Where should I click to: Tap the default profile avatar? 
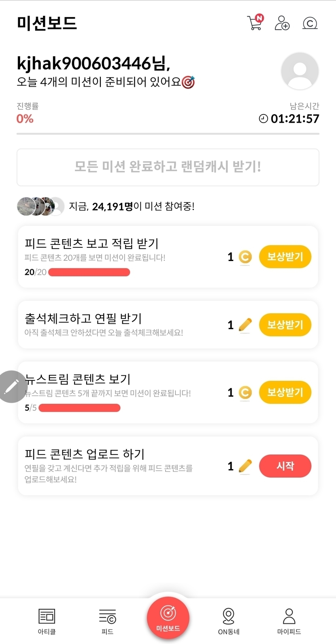click(300, 71)
